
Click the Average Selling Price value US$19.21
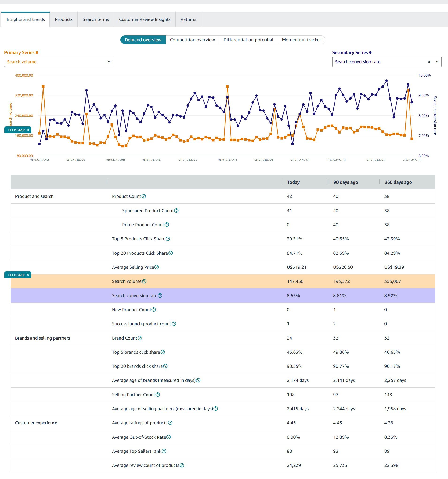pyautogui.click(x=297, y=267)
